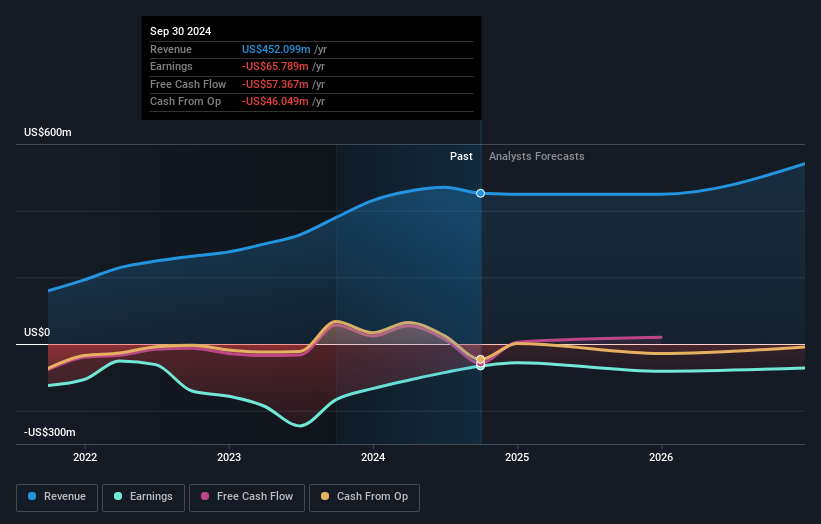Click the Past label on chart
Screen dimensions: 821x524
tap(461, 156)
